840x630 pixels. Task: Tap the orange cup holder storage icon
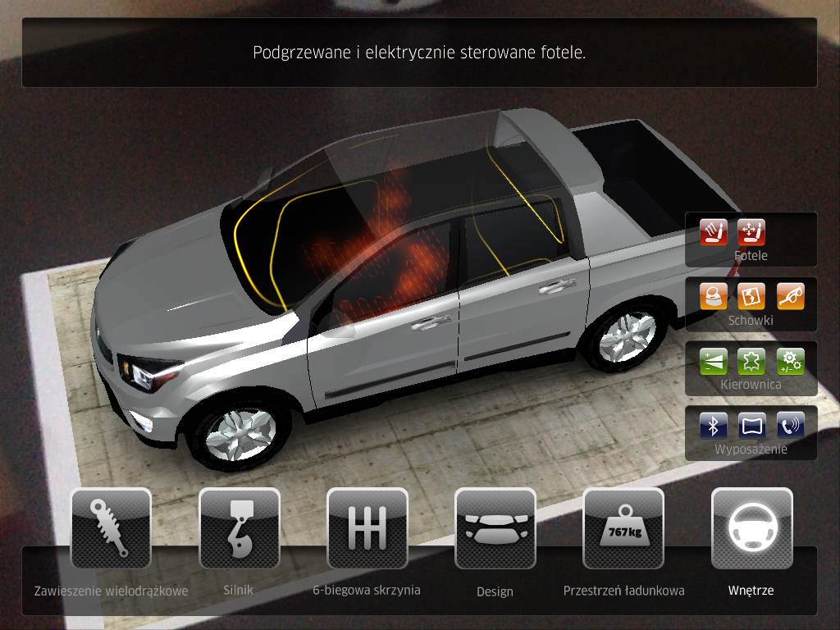point(713,297)
